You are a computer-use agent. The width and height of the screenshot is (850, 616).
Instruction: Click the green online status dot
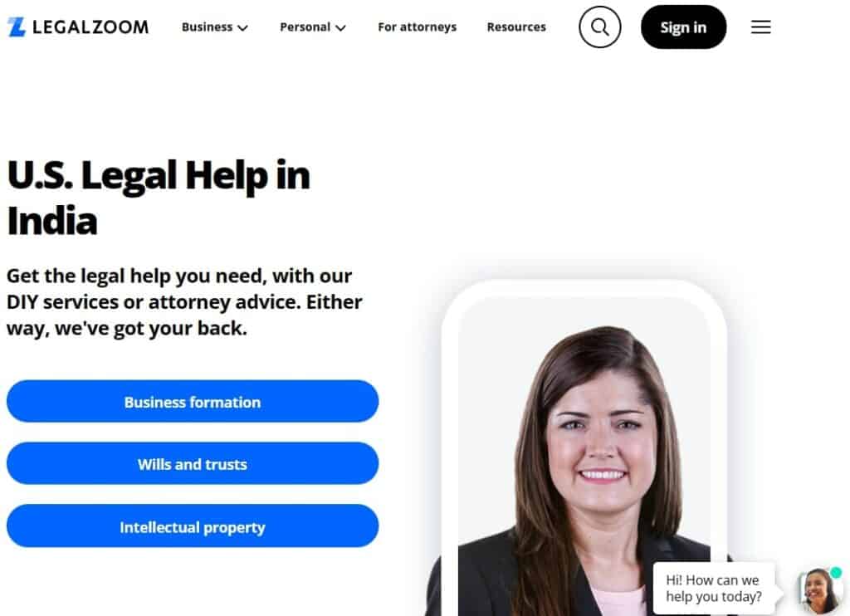click(x=836, y=573)
